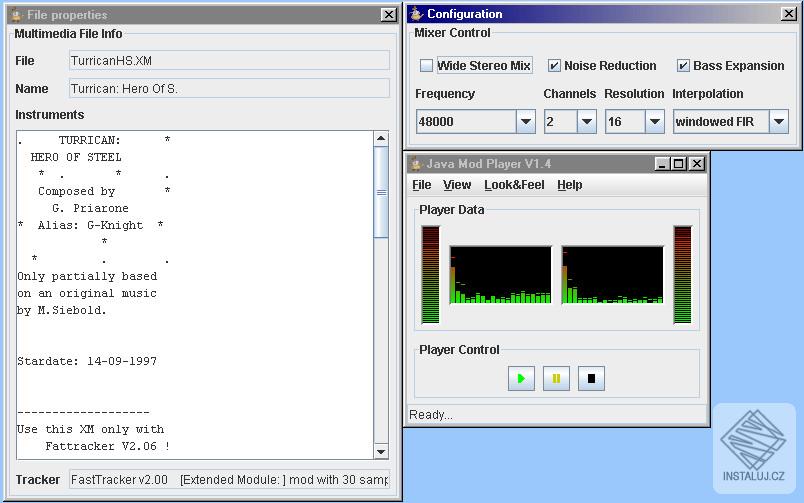804x503 pixels.
Task: Click the left channel VU meter bar
Action: pyautogui.click(x=430, y=275)
